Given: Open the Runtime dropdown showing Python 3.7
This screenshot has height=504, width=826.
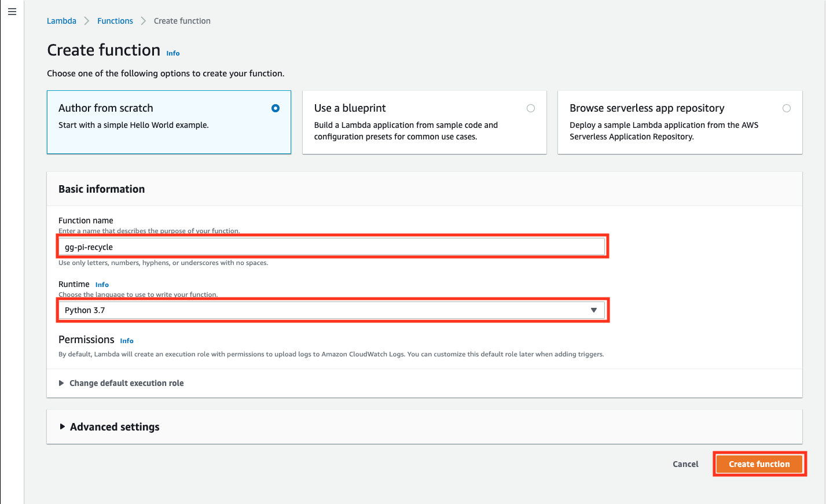Looking at the screenshot, I should point(332,310).
